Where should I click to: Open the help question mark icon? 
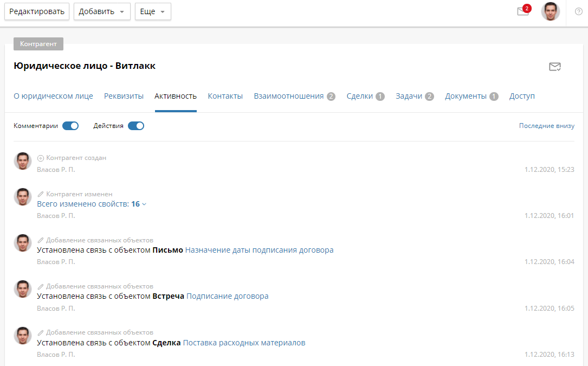(578, 11)
